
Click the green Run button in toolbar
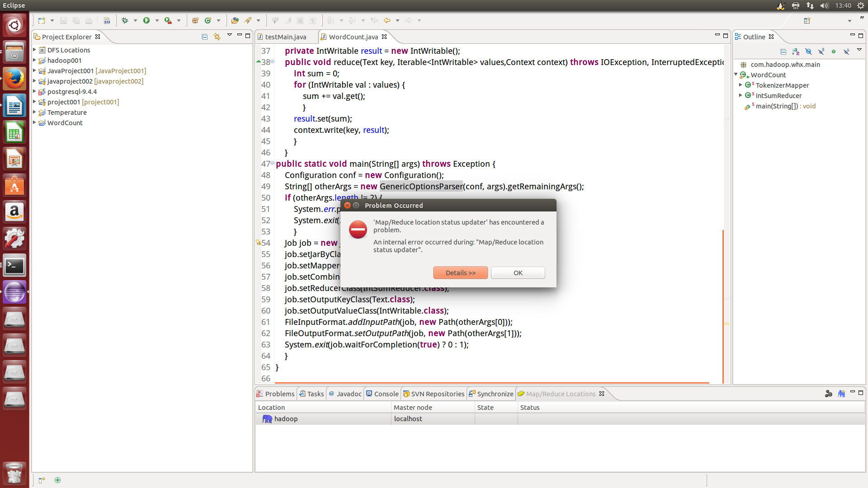point(146,20)
